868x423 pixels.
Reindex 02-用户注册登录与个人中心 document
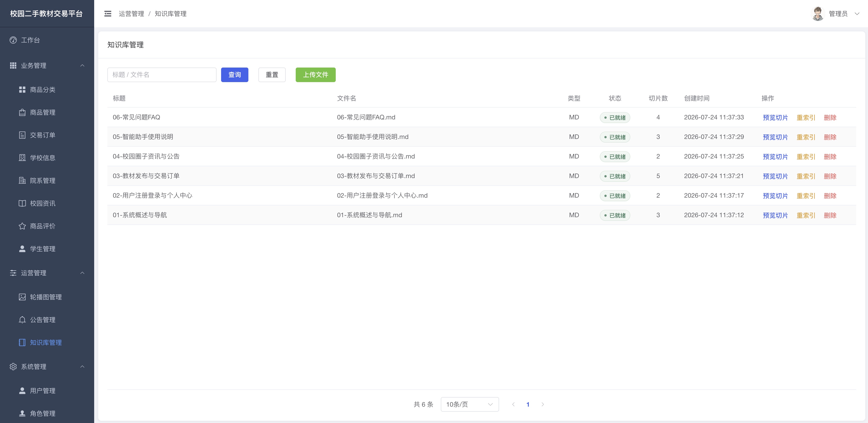click(806, 196)
